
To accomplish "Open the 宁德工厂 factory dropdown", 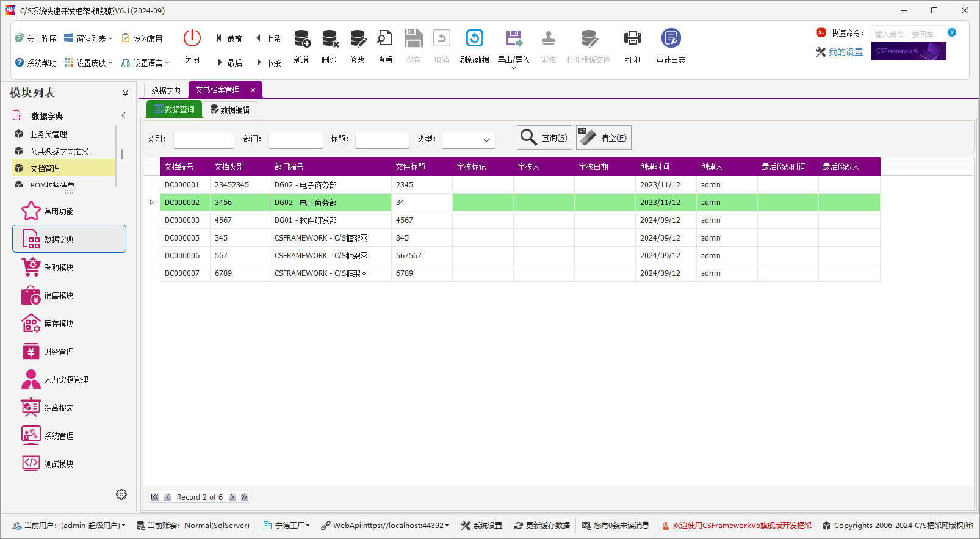I will pos(286,526).
